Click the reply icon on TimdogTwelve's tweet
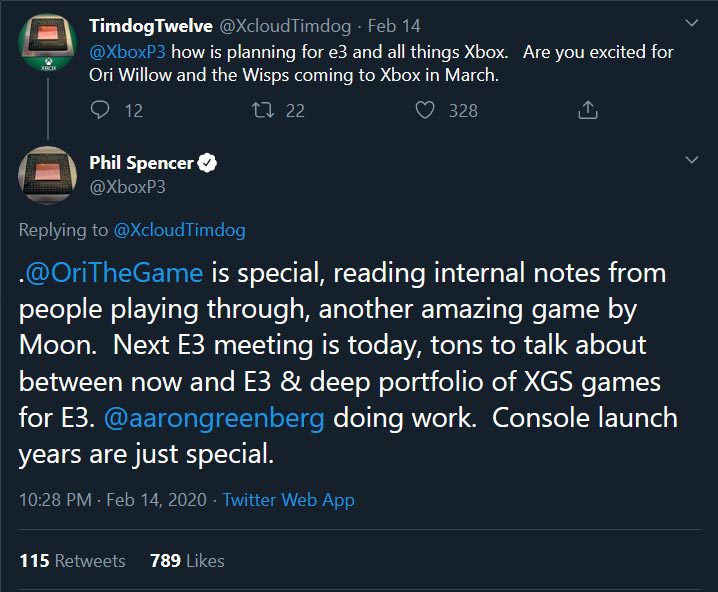 click(x=100, y=111)
